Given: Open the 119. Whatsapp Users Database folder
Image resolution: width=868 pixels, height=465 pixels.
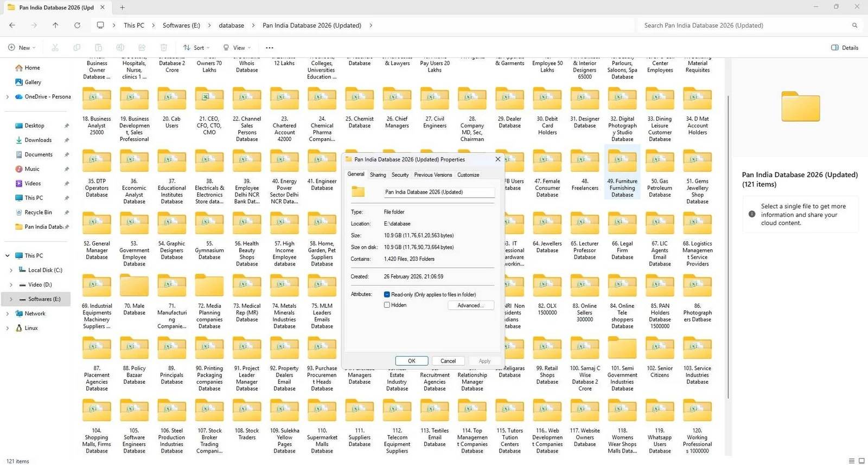Looking at the screenshot, I should pyautogui.click(x=660, y=426).
